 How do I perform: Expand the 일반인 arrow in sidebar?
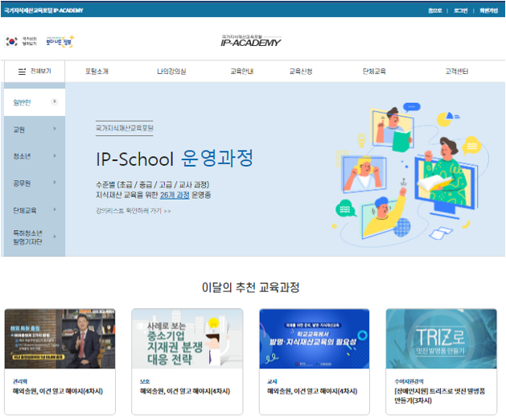[x=54, y=101]
